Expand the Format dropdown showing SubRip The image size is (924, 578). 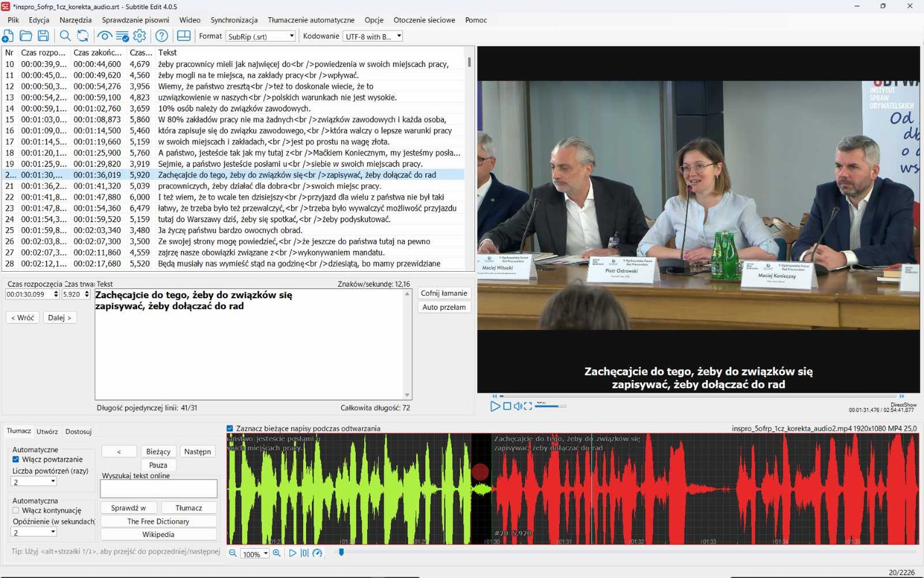tap(260, 36)
